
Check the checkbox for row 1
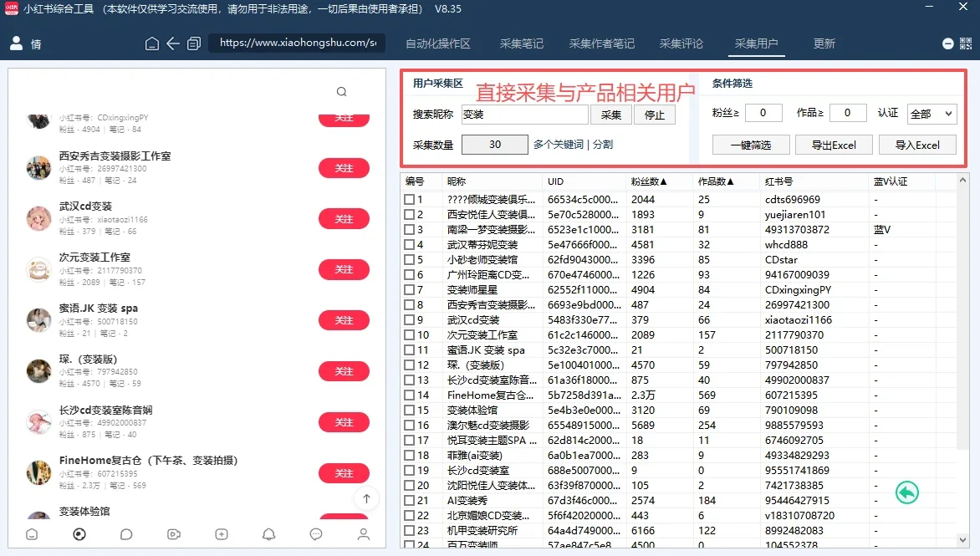(x=410, y=199)
